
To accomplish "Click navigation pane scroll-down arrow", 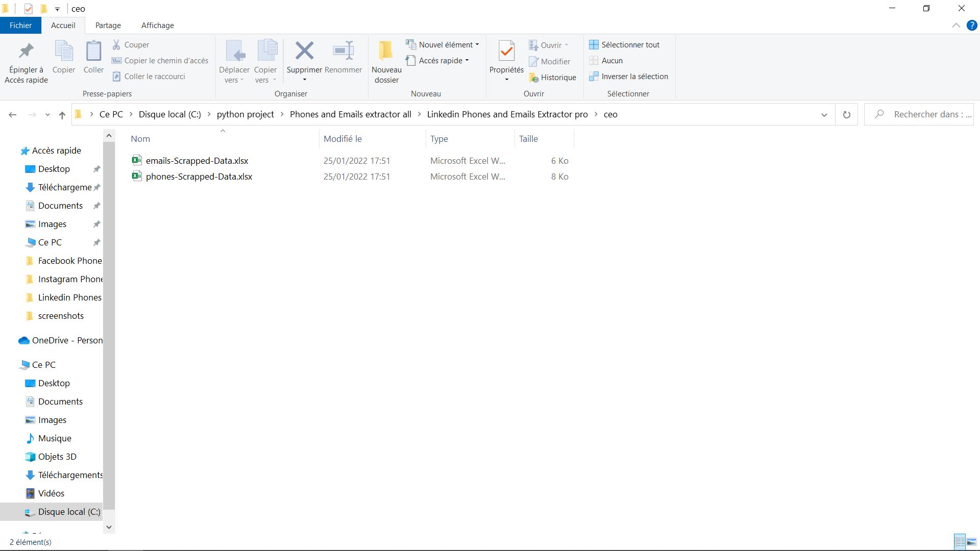I will 109,527.
